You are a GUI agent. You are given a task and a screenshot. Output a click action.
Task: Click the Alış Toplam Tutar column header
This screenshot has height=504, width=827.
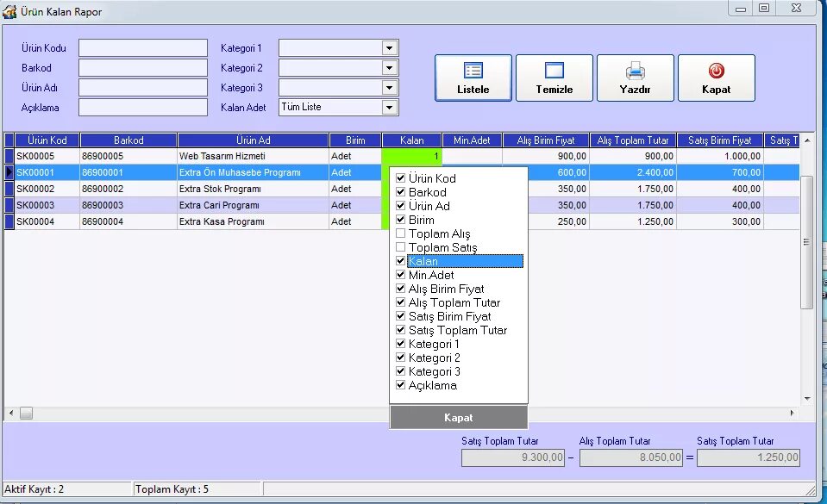tap(633, 140)
